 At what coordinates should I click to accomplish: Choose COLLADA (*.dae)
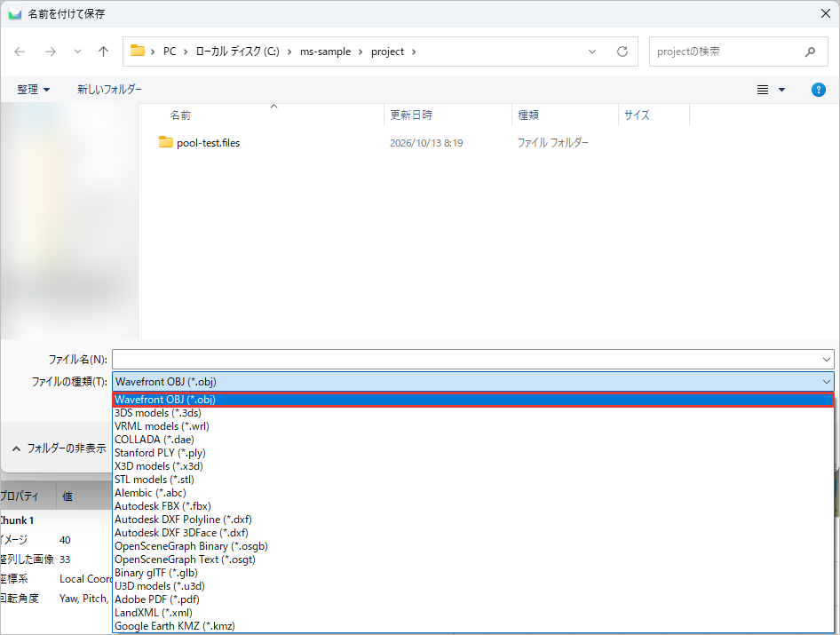pos(473,440)
